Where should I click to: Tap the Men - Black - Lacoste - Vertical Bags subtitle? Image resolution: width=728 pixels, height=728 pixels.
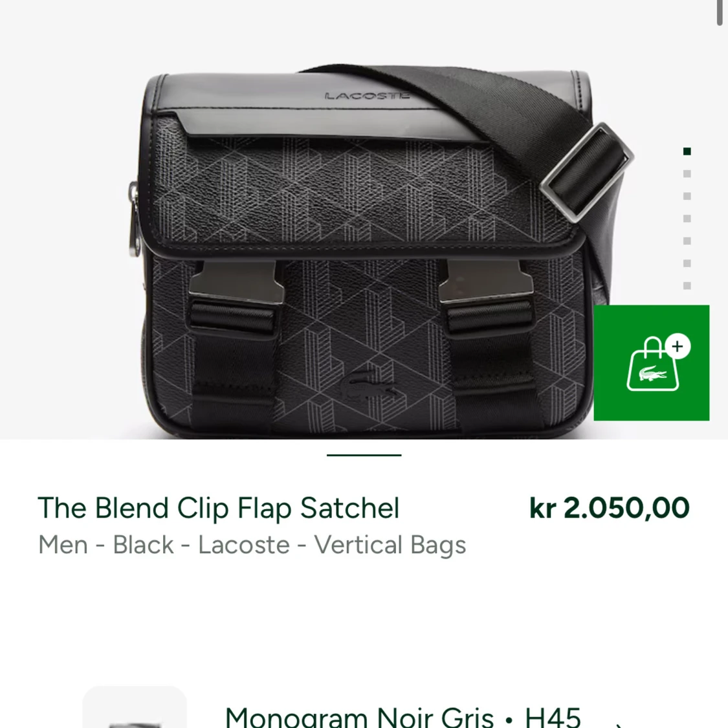pos(252,545)
